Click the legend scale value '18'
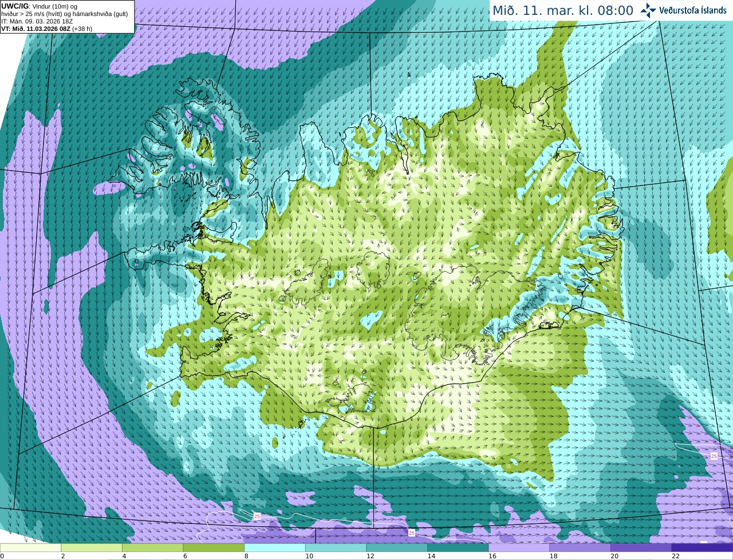733x560 pixels. pyautogui.click(x=554, y=556)
